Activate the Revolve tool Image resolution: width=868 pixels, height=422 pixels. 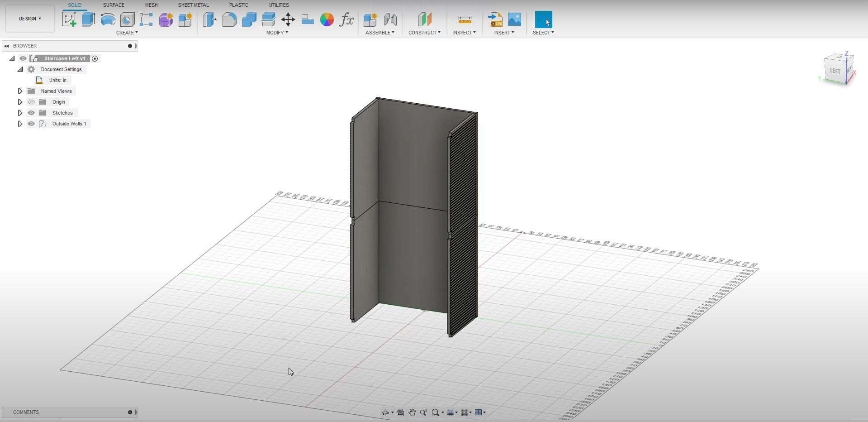[108, 19]
